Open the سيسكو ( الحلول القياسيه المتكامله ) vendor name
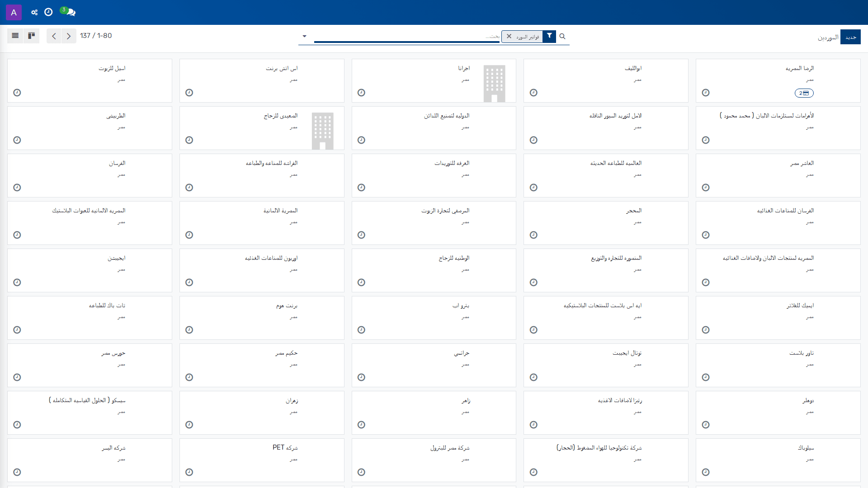This screenshot has width=868, height=488. click(87, 400)
